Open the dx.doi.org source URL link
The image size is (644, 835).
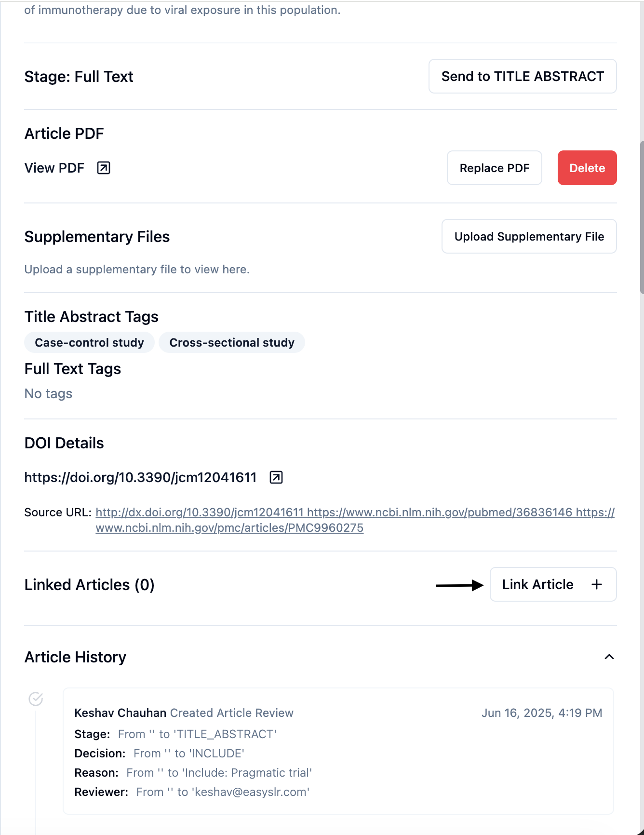tap(200, 512)
